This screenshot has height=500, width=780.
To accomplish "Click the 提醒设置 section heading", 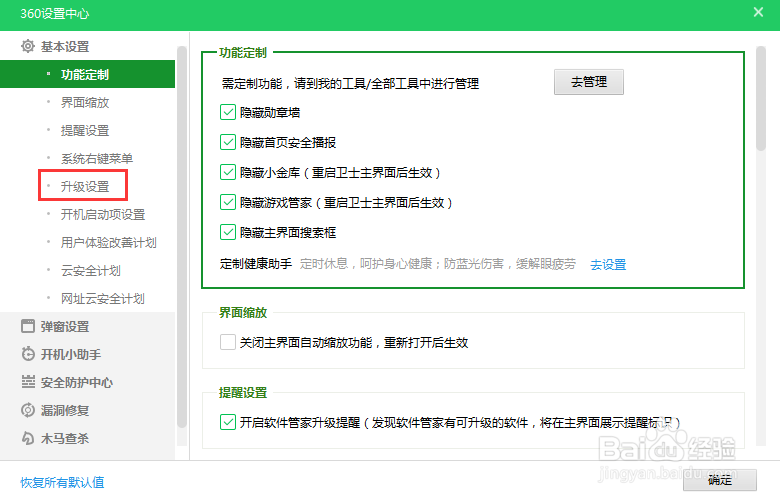I will [x=243, y=393].
